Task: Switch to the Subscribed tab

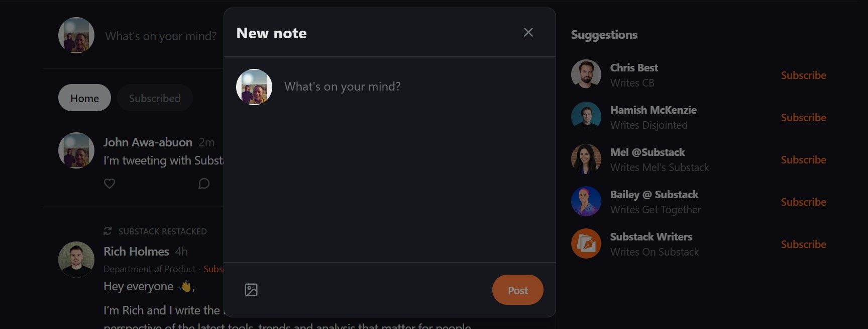Action: point(155,98)
